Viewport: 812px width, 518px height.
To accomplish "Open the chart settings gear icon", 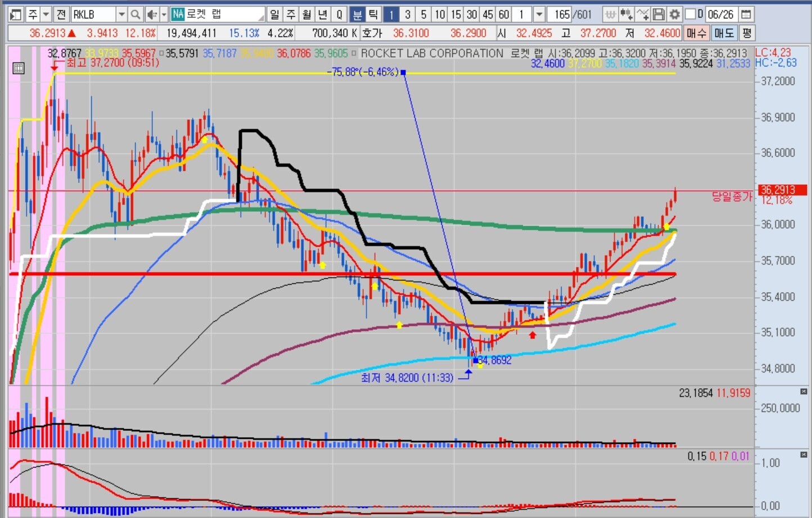I will (x=675, y=15).
